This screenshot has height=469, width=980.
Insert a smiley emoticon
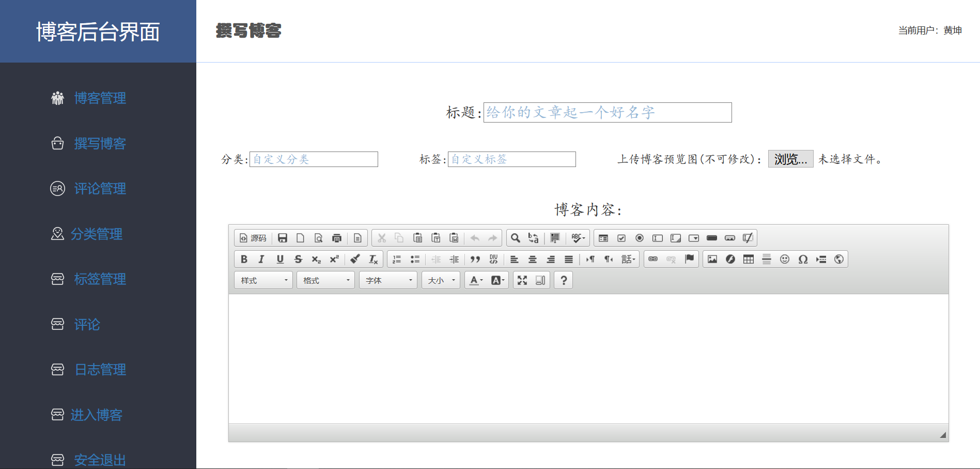point(784,259)
